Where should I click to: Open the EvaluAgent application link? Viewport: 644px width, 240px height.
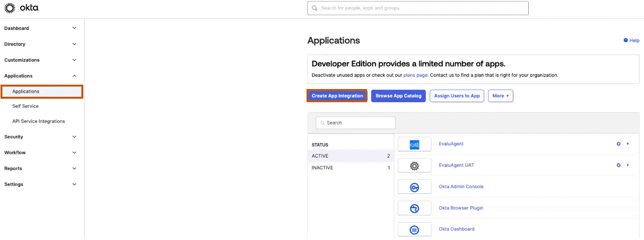[x=451, y=144]
